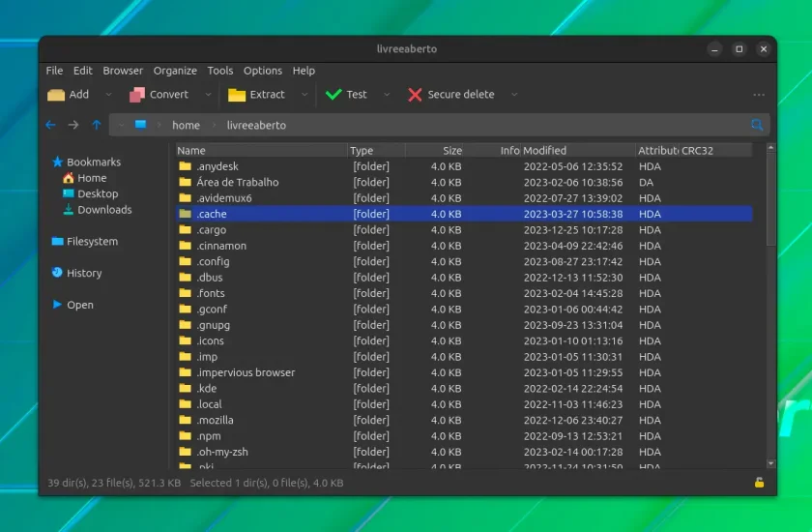812x532 pixels.
Task: Select the .impervious browser folder
Action: tap(464, 372)
